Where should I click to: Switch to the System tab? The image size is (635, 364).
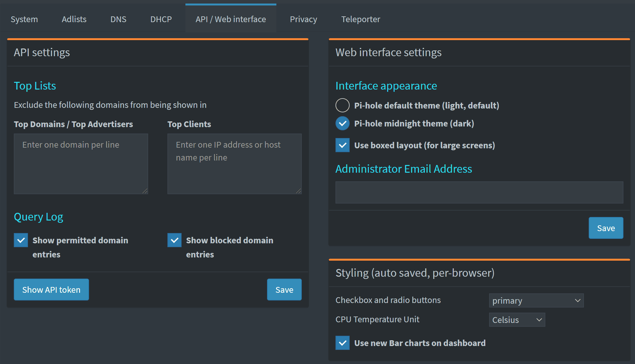tap(24, 19)
